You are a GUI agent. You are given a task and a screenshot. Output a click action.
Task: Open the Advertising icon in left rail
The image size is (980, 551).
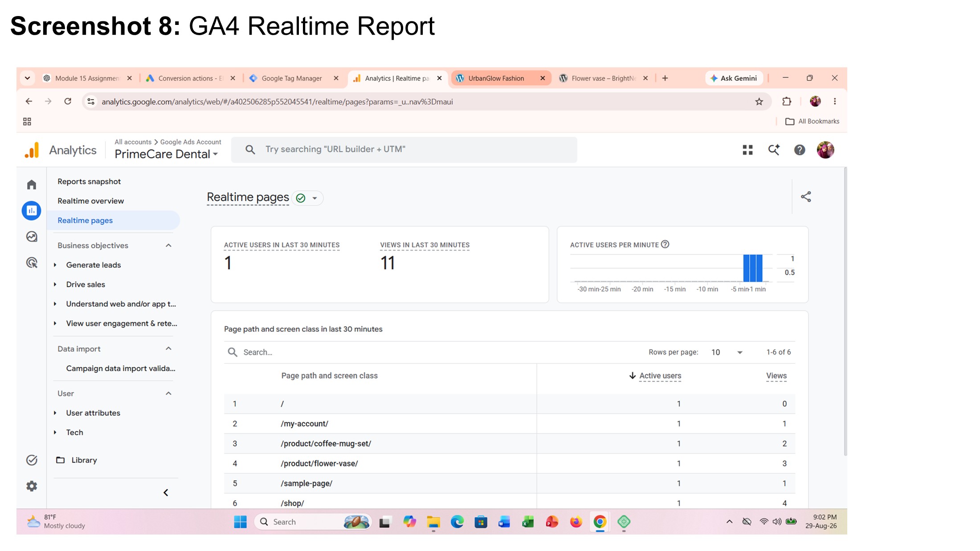(x=31, y=263)
